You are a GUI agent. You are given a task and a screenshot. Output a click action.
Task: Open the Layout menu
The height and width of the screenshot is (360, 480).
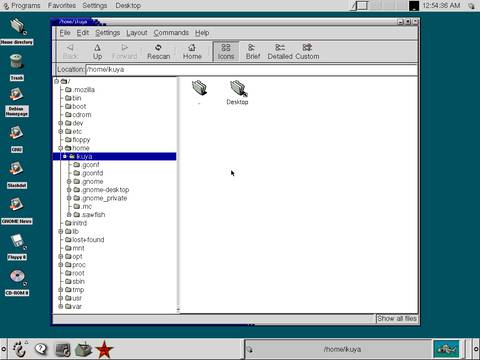(137, 33)
